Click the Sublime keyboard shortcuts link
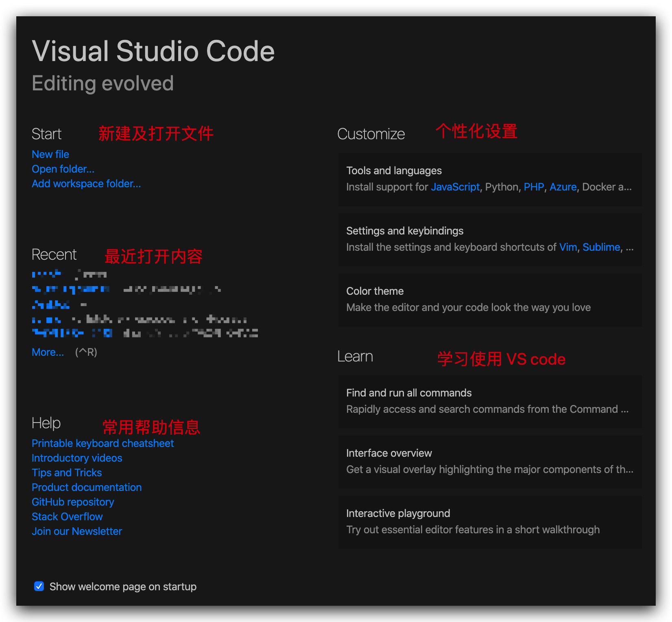Viewport: 672px width, 622px height. pyautogui.click(x=601, y=247)
